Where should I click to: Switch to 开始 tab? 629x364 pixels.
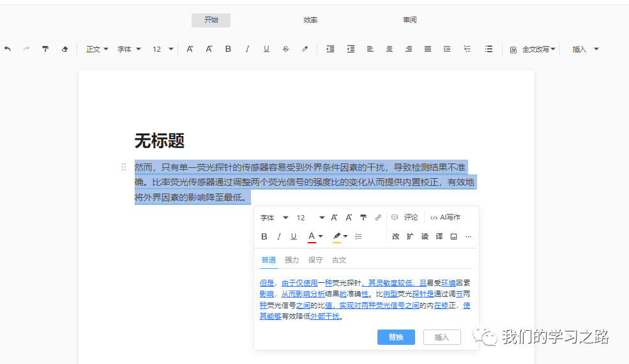[211, 20]
